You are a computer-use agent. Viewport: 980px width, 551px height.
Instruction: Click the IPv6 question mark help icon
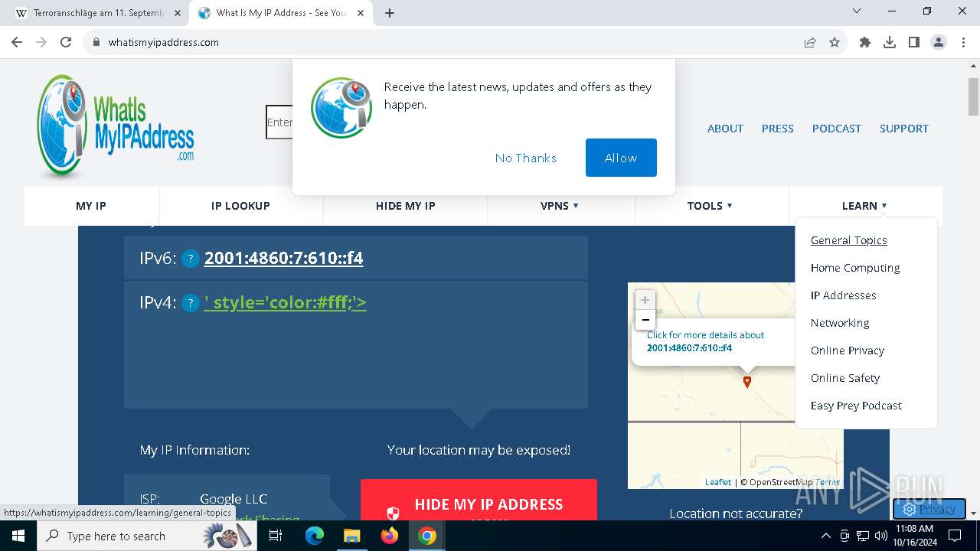click(191, 259)
